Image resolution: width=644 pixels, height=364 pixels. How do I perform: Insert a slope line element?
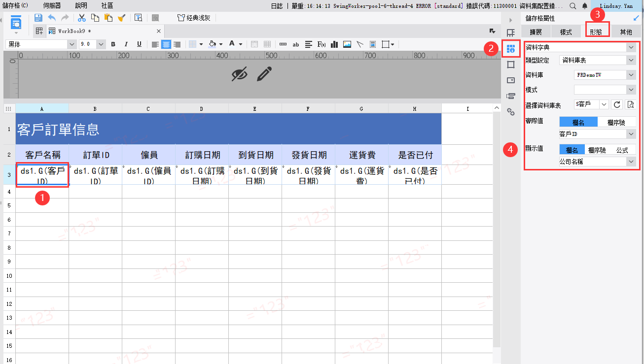pyautogui.click(x=360, y=44)
